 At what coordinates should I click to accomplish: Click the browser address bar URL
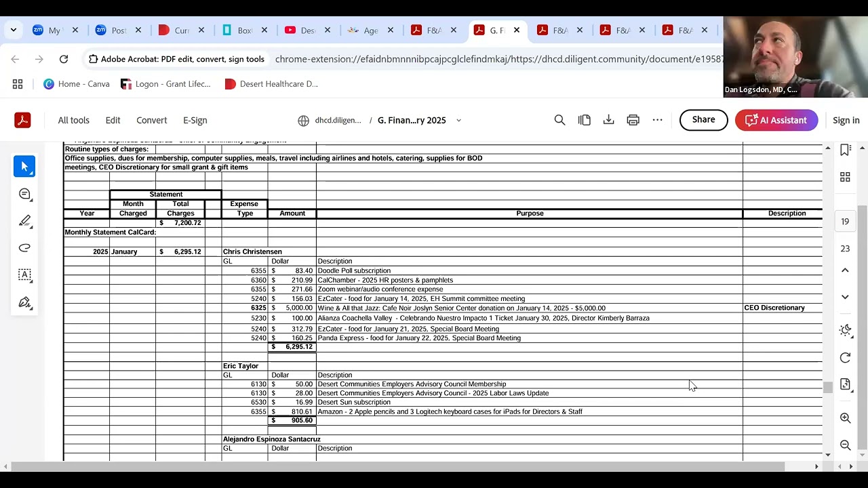[498, 59]
